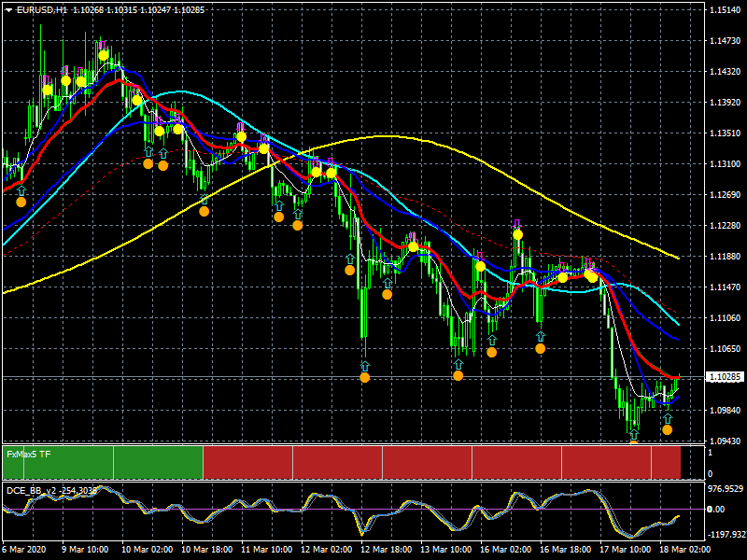Click the leftmost orange buy signal dot
The image size is (747, 560).
pyautogui.click(x=21, y=202)
